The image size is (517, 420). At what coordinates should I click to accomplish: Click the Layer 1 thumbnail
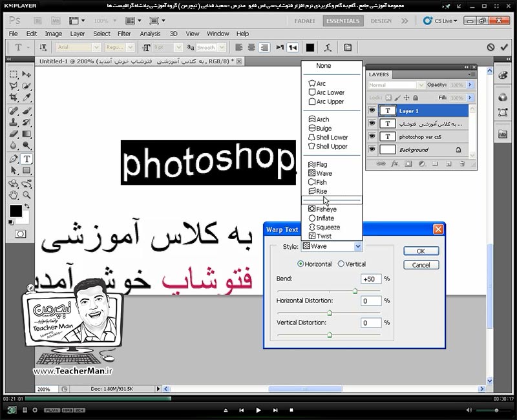point(387,110)
